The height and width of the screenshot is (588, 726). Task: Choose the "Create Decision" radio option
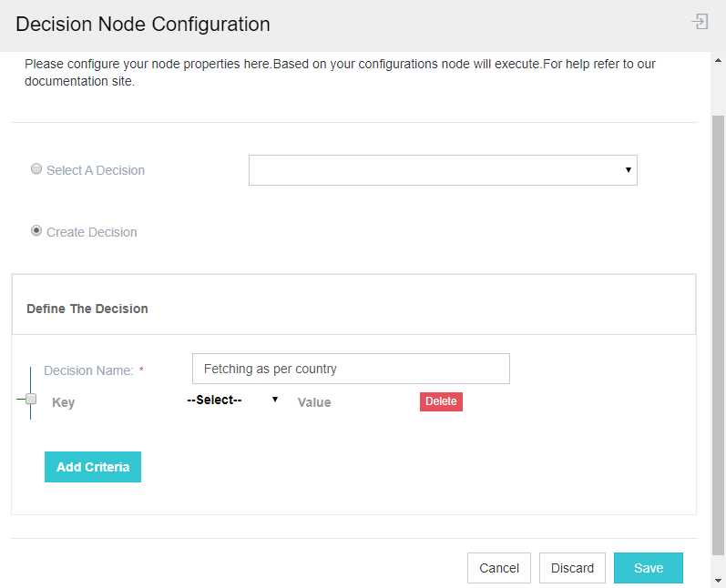click(36, 231)
